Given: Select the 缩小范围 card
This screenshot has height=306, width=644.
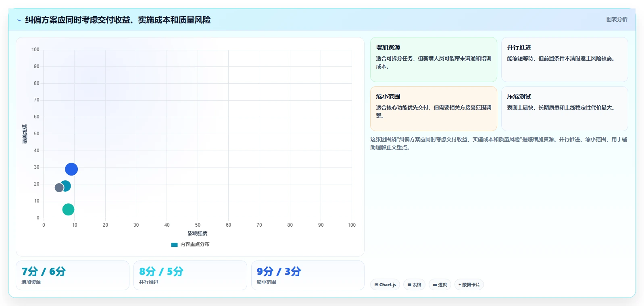Looking at the screenshot, I should (x=434, y=109).
